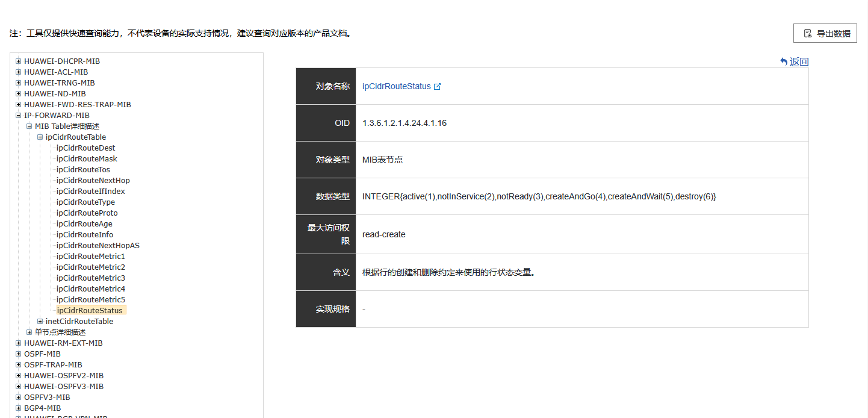Collapse the MIB Table详细描述 node

pyautogui.click(x=29, y=126)
